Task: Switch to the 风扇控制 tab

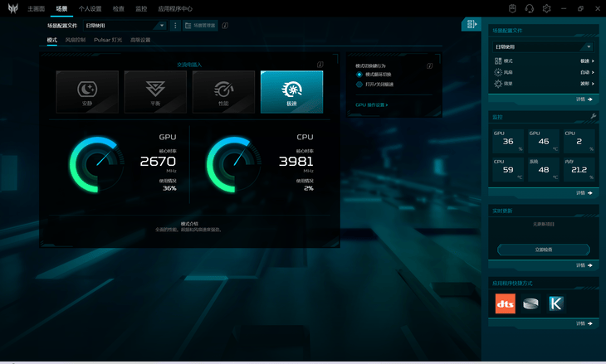Action: (x=76, y=40)
